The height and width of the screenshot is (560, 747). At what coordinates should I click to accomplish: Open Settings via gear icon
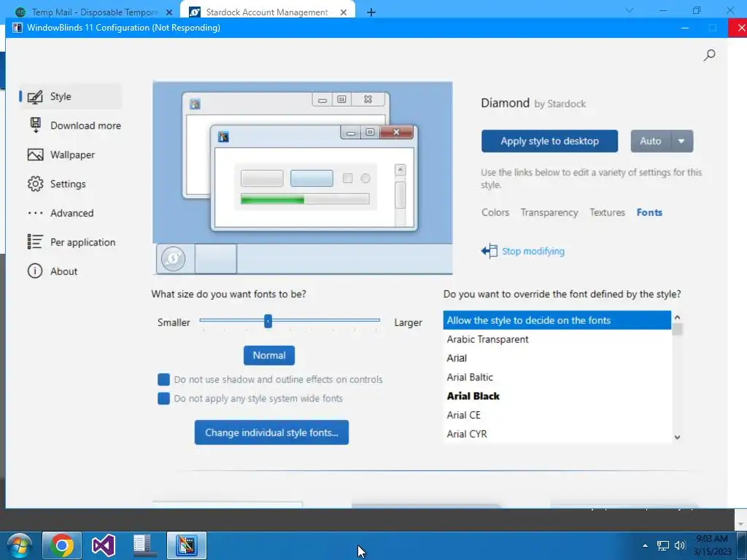[x=35, y=184]
